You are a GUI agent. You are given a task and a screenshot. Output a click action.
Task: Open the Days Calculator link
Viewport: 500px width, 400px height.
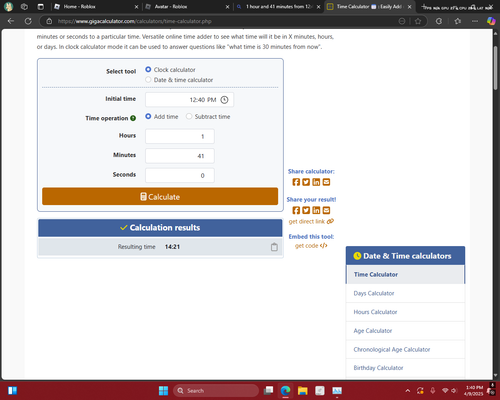374,293
